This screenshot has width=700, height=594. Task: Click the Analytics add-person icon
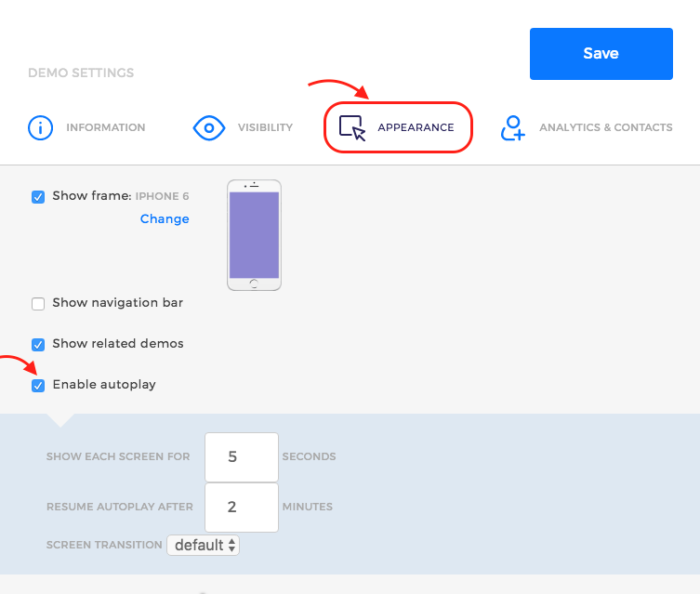(x=512, y=128)
